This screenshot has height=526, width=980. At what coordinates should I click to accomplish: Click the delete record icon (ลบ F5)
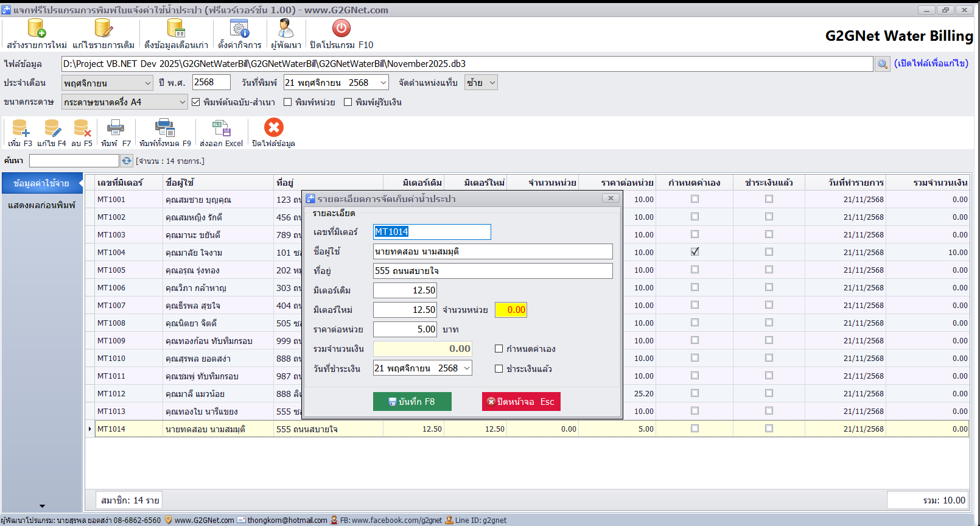coord(82,128)
